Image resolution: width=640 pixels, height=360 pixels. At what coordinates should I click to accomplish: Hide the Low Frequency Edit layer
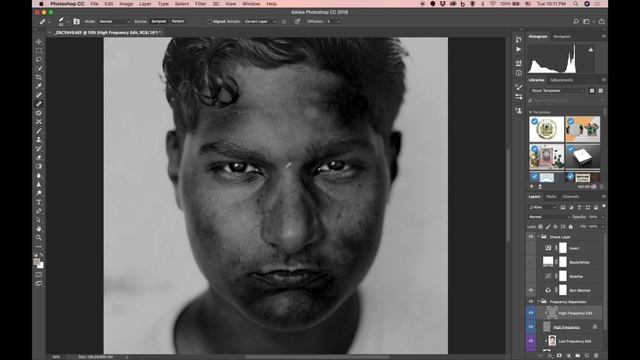click(x=531, y=341)
